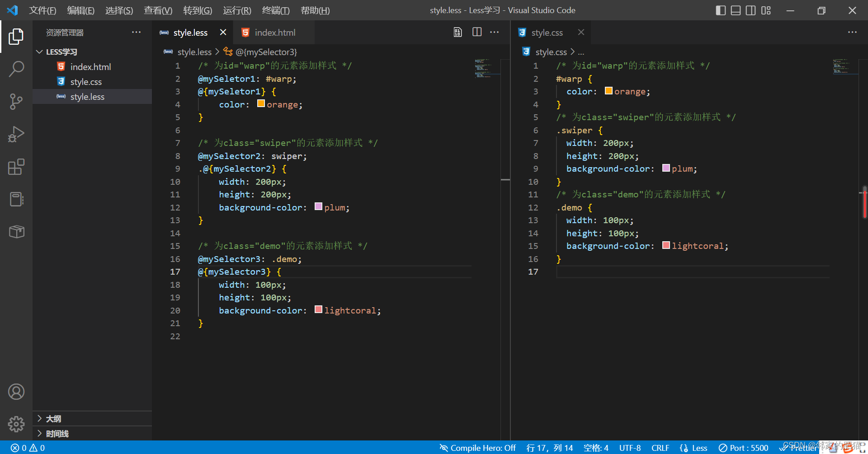Screen dimensions: 868x454
Task: Open the 运行(R) menu
Action: (236, 10)
